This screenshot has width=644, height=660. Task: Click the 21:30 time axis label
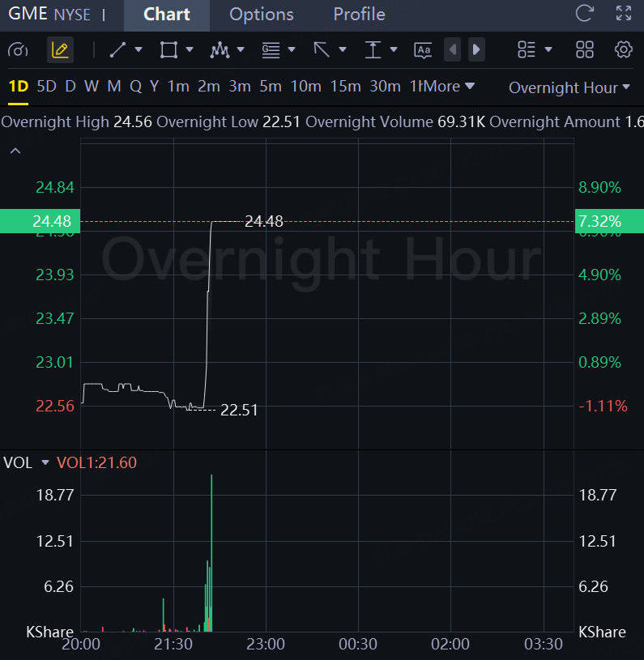[173, 644]
